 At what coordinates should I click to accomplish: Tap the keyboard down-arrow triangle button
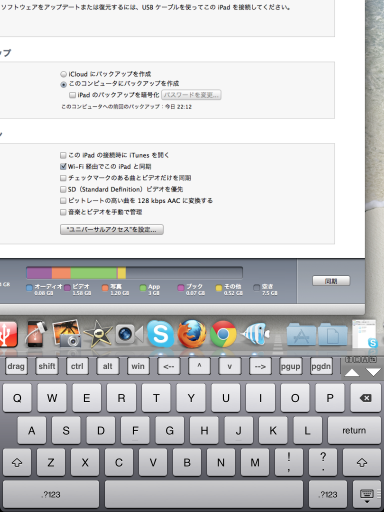pos(373,372)
